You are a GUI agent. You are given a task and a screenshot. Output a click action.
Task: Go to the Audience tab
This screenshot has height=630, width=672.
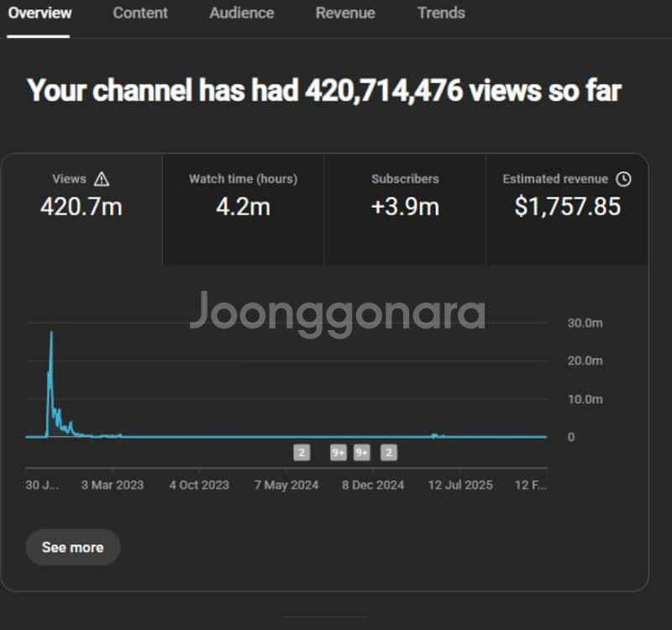241,13
